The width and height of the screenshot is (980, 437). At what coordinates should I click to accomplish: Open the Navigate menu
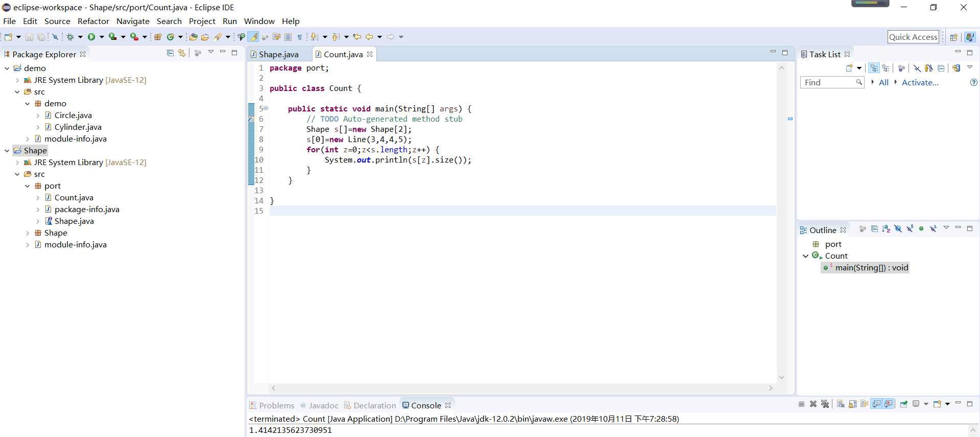pos(133,21)
